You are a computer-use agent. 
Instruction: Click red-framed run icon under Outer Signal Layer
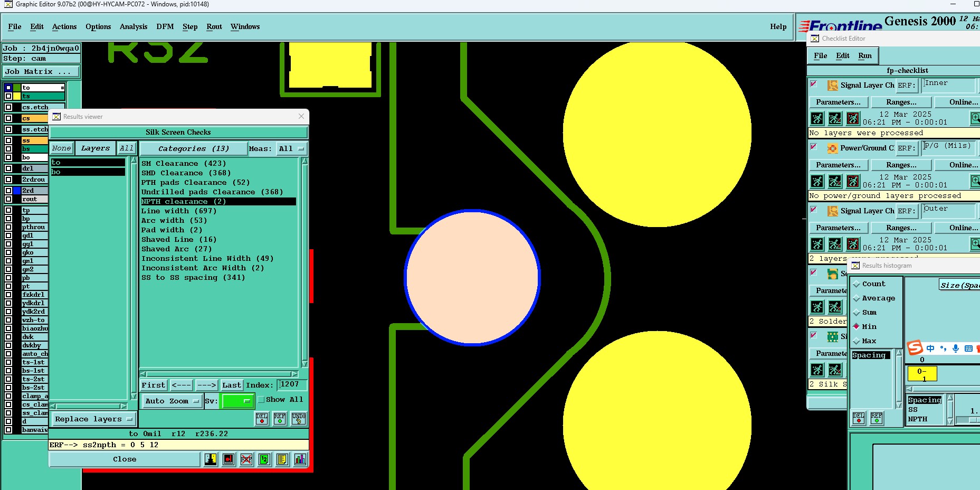pyautogui.click(x=853, y=244)
